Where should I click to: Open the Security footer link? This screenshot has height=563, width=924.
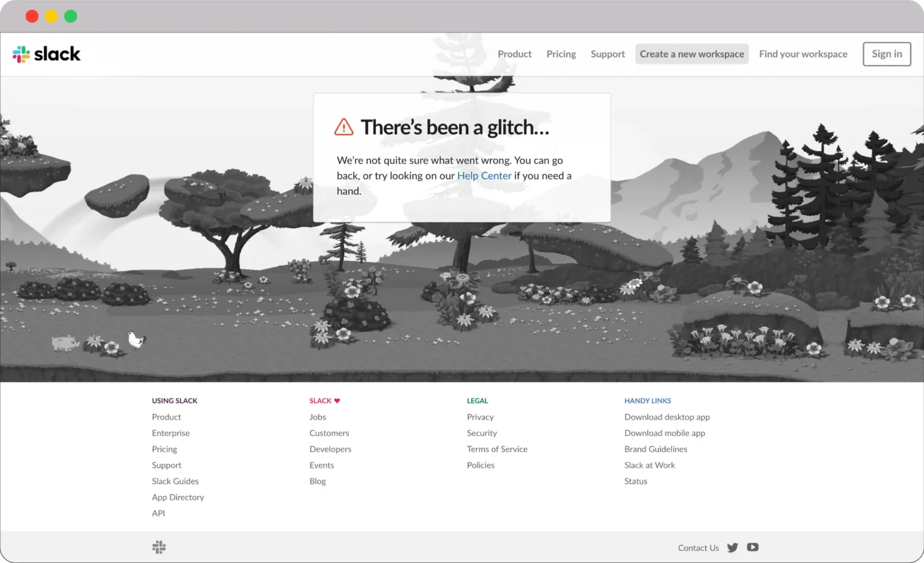click(x=482, y=433)
